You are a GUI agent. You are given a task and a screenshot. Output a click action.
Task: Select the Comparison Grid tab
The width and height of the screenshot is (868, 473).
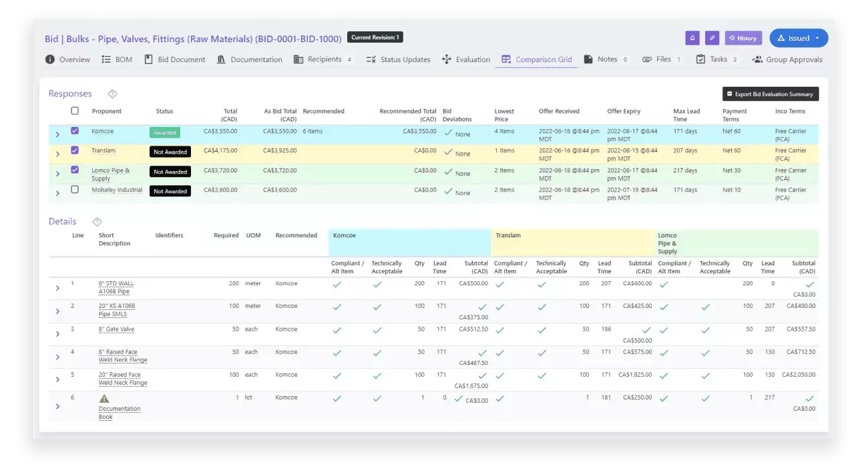coord(537,59)
